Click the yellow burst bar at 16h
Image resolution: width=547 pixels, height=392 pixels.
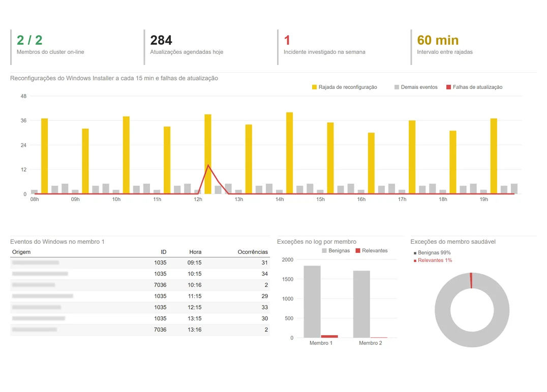(371, 163)
